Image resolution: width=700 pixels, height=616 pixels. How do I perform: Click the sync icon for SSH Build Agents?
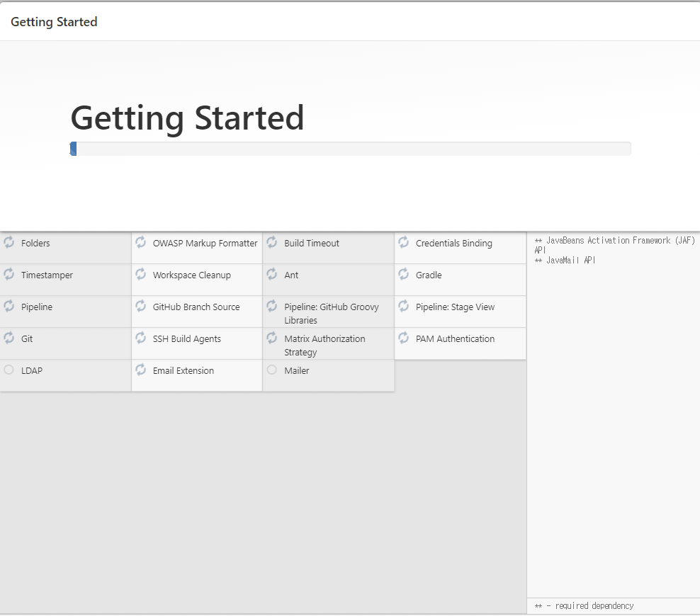[140, 338]
